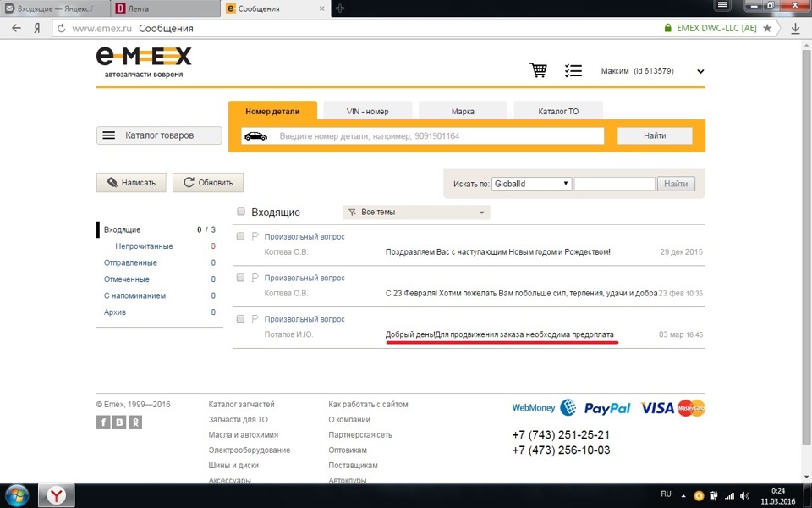Image resolution: width=812 pixels, height=508 pixels.
Task: Click the Facebook icon in the footer
Action: click(102, 422)
